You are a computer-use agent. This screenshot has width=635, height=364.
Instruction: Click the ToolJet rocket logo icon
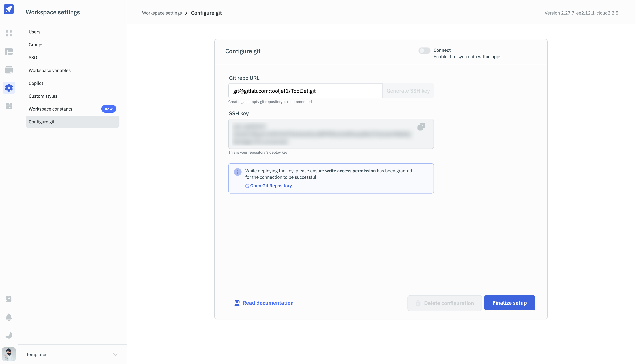9,9
